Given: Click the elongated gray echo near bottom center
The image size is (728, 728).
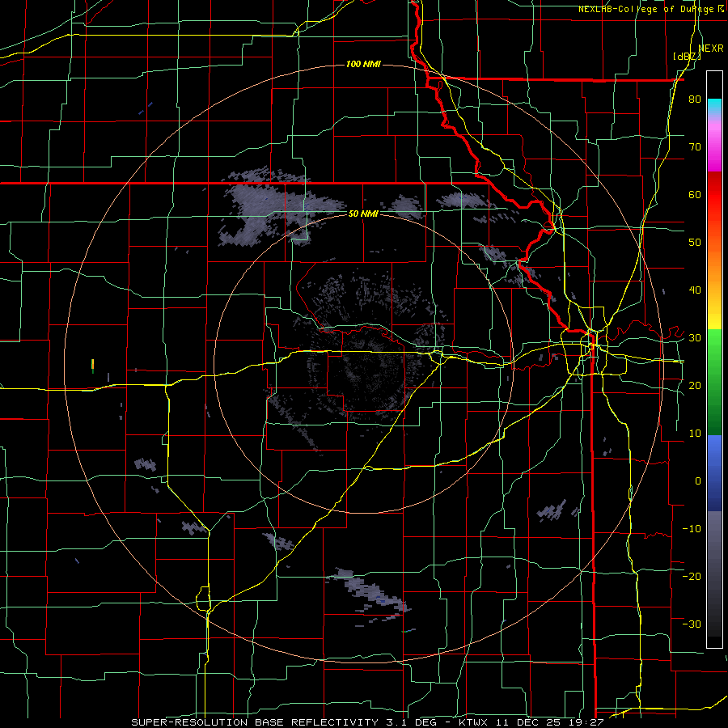Looking at the screenshot, I should (369, 592).
